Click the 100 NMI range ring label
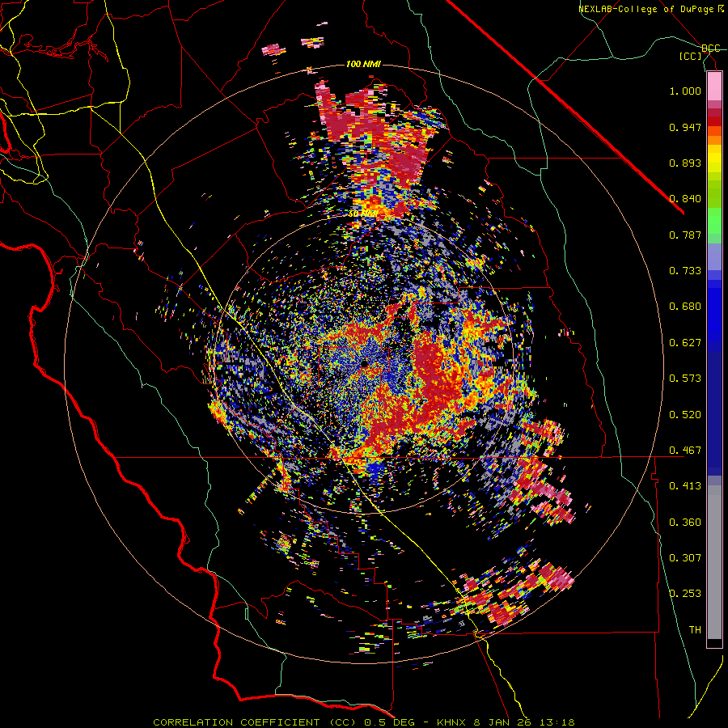Image resolution: width=728 pixels, height=728 pixels. tap(363, 64)
